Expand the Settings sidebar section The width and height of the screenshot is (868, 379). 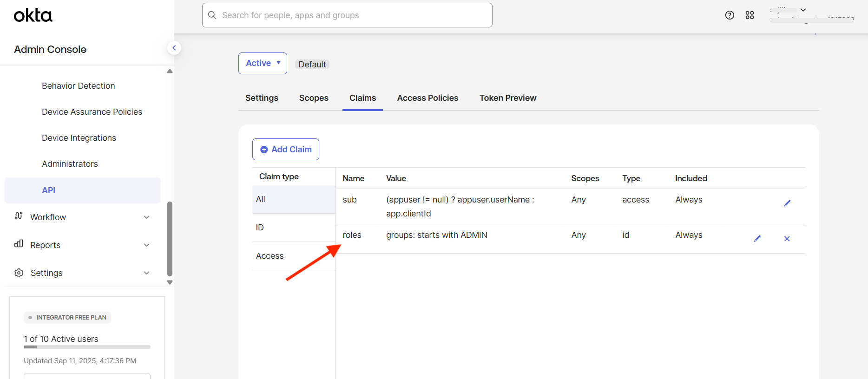pyautogui.click(x=146, y=273)
